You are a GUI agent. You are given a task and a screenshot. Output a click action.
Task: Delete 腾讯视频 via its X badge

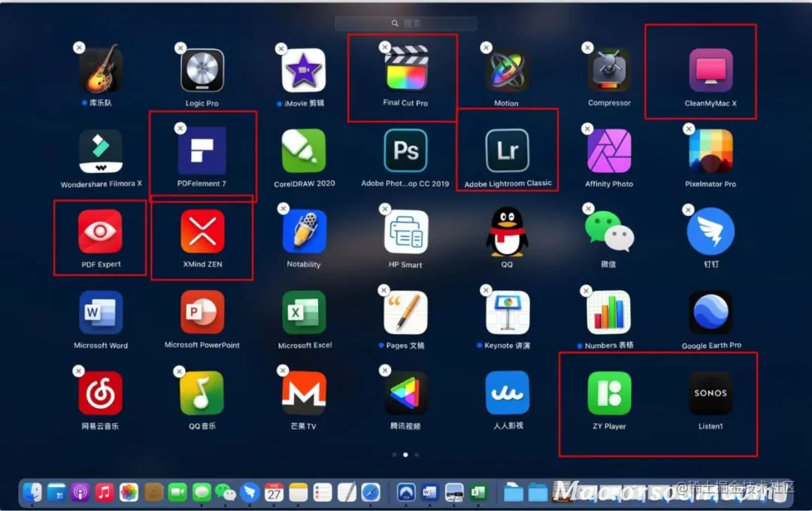pyautogui.click(x=385, y=370)
